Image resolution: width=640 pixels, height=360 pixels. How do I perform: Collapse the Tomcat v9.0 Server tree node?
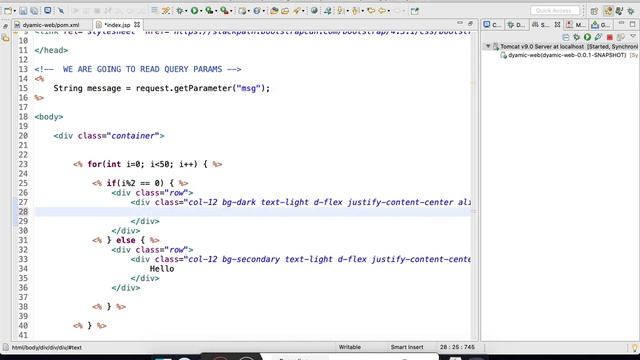click(x=488, y=47)
